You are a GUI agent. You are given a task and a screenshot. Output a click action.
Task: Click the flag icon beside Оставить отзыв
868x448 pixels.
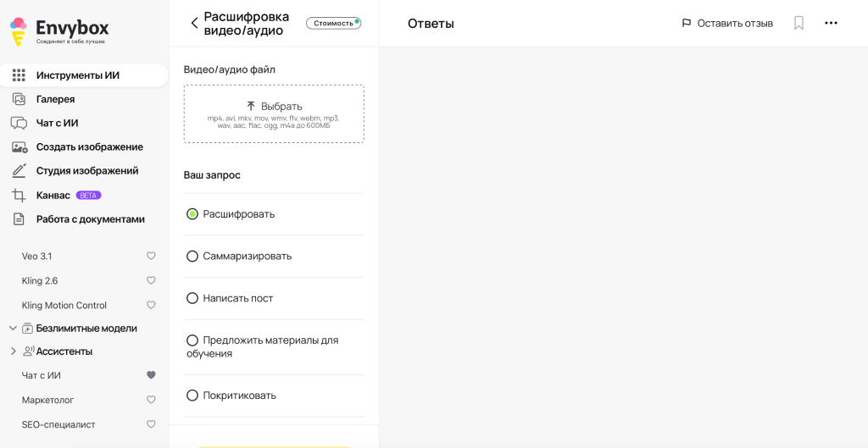(687, 23)
